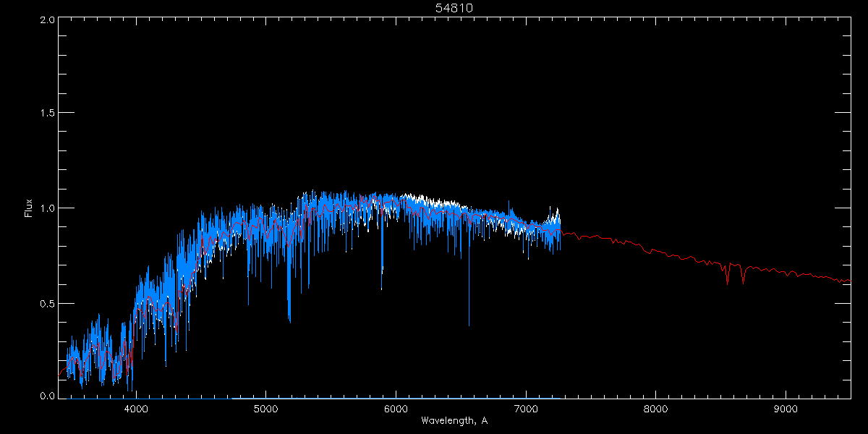Click the 0.0 flux tick label
The image size is (868, 434).
pos(47,396)
